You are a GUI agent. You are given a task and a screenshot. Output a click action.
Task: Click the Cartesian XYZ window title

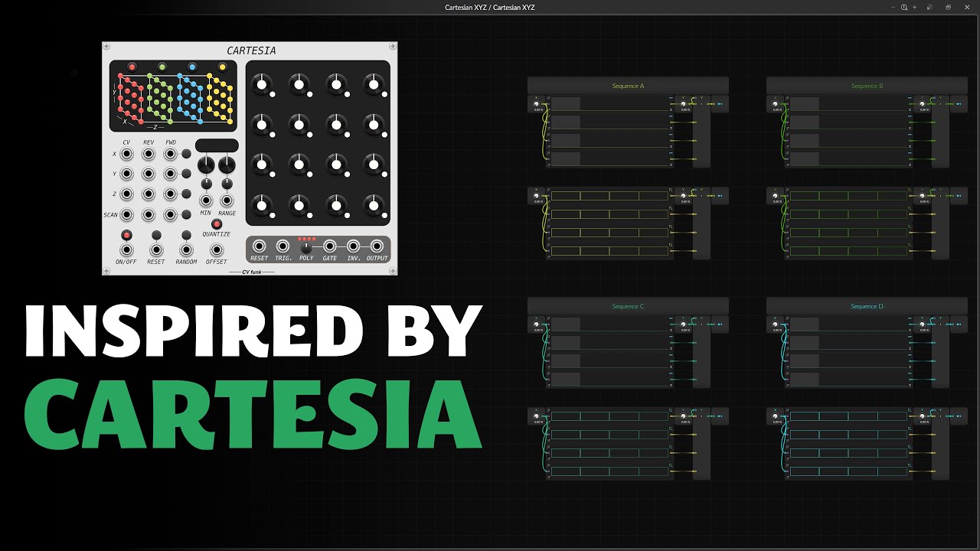[x=490, y=7]
